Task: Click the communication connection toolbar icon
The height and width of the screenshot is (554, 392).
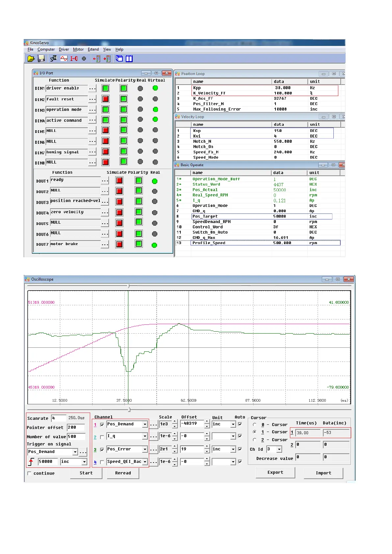Action: click(53, 59)
